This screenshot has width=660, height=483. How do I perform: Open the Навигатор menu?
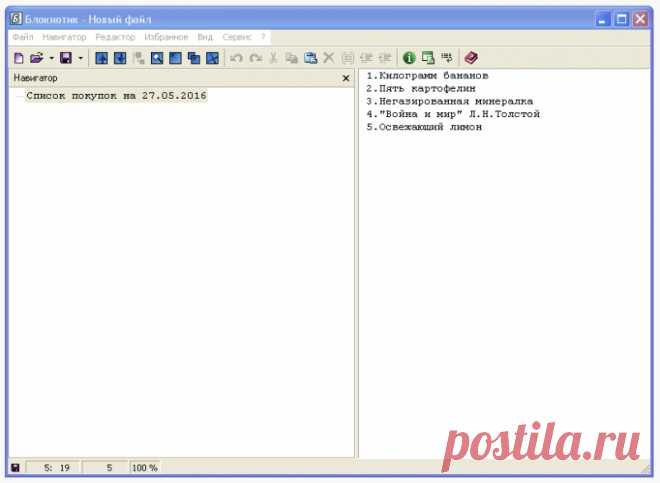[x=64, y=37]
